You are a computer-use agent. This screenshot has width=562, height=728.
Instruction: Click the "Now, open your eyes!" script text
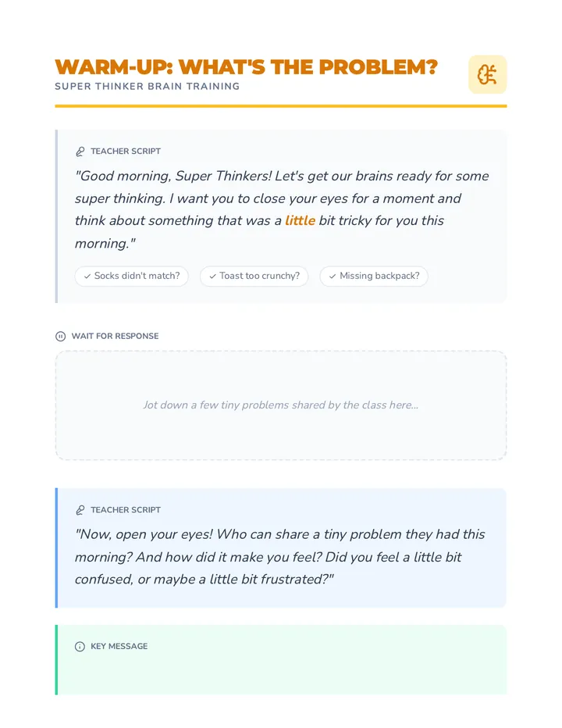point(280,557)
